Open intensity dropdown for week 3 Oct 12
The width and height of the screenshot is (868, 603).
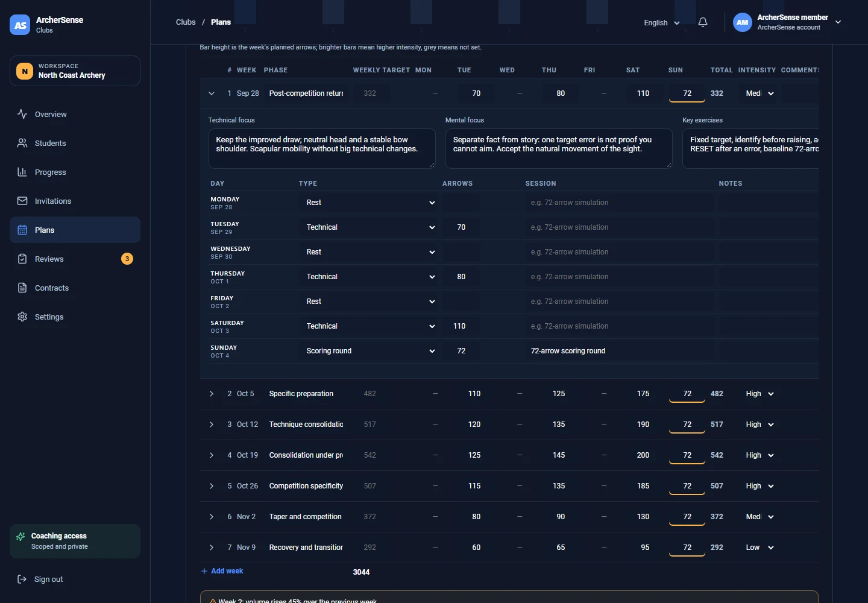[759, 425]
